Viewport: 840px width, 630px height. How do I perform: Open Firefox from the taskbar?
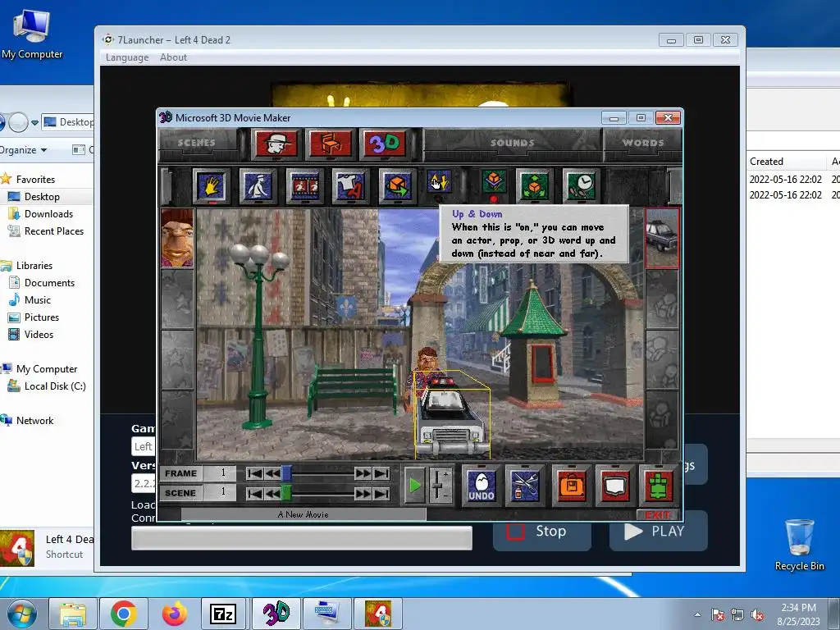174,614
